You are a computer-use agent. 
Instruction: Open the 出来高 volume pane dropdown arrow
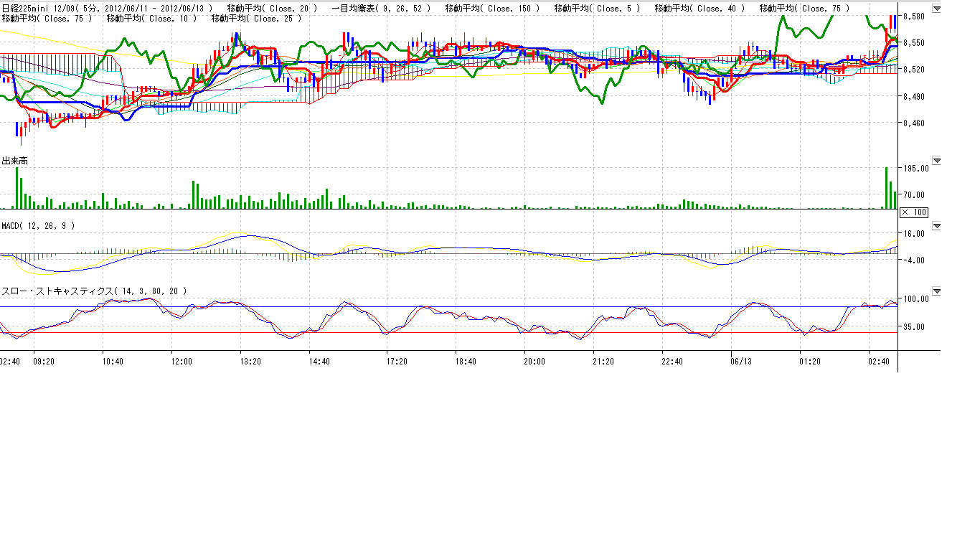point(936,161)
